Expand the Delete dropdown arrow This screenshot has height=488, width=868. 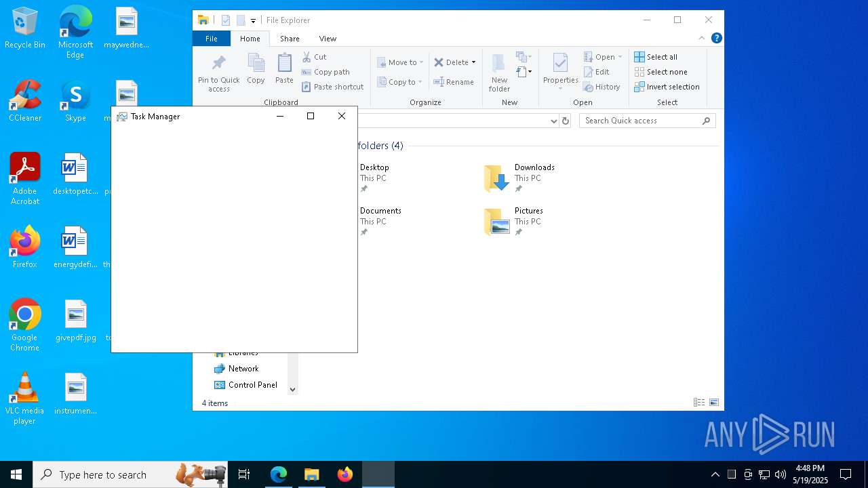473,62
